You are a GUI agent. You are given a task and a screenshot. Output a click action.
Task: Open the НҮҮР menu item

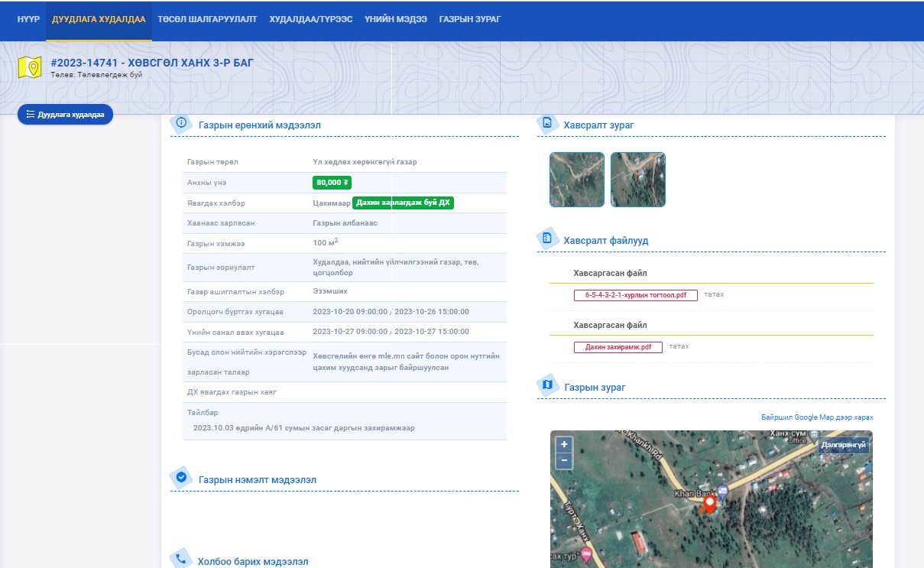29,18
